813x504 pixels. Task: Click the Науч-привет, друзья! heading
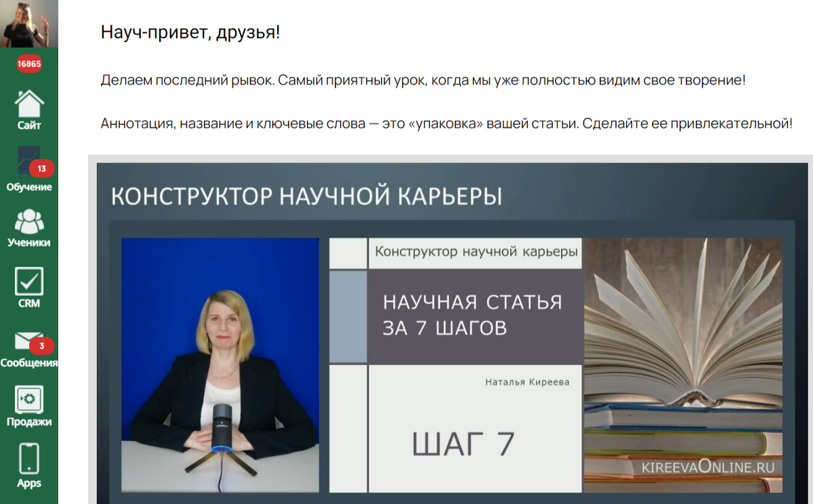click(x=190, y=31)
